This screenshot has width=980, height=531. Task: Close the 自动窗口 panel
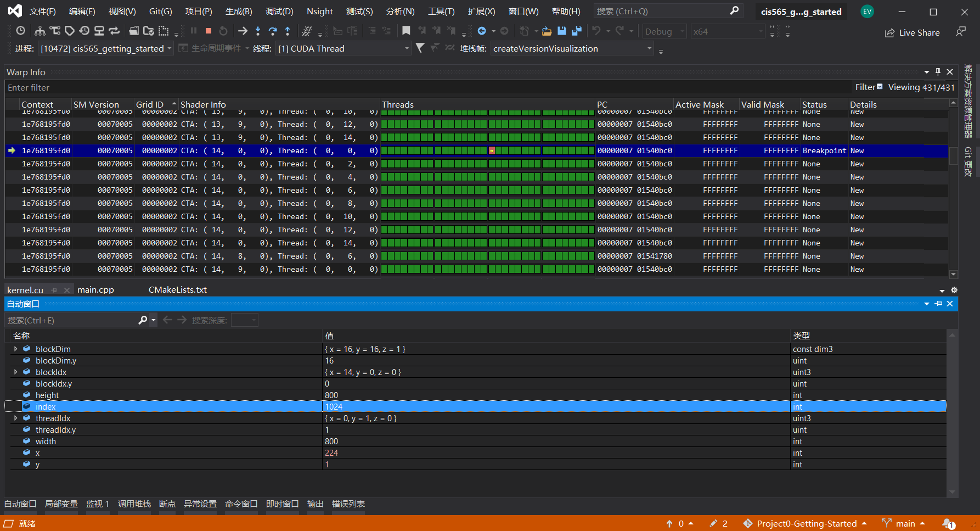(x=950, y=304)
